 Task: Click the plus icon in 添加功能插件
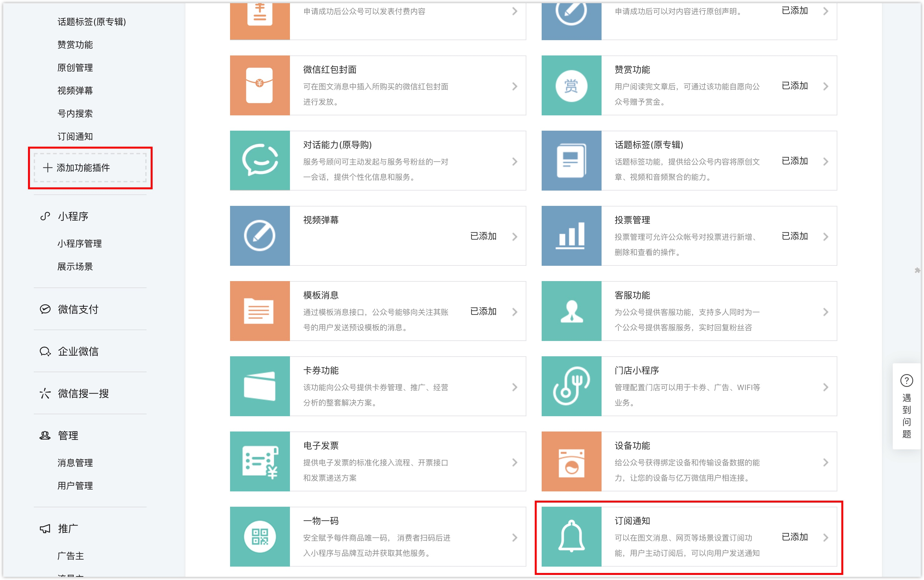(x=47, y=168)
